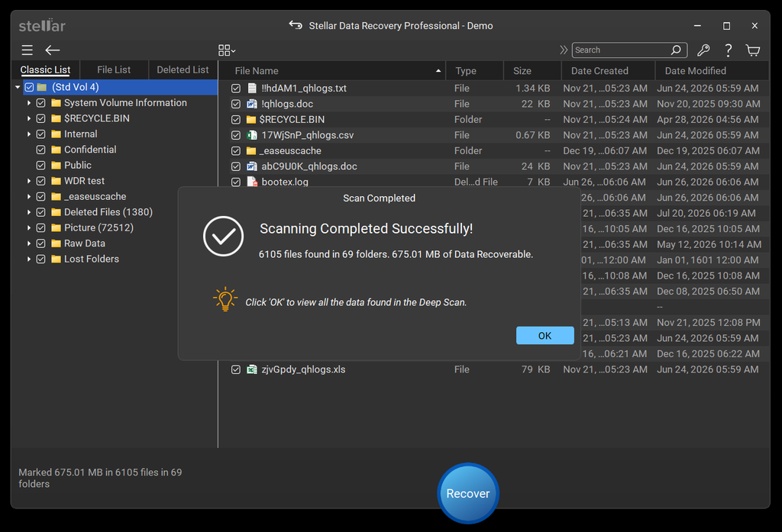Click the 17WjSnP_qhlogs.csv spreadsheet icon
Viewport: 782px width, 532px height.
252,135
